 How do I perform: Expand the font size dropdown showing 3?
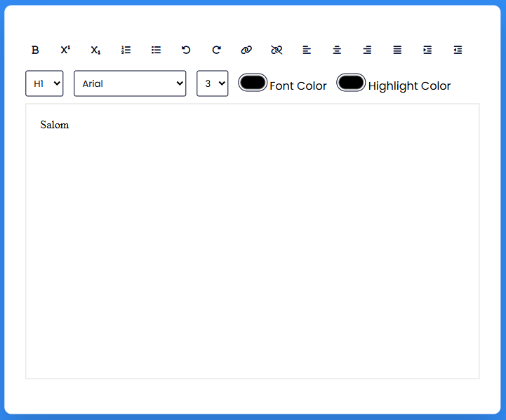point(212,83)
